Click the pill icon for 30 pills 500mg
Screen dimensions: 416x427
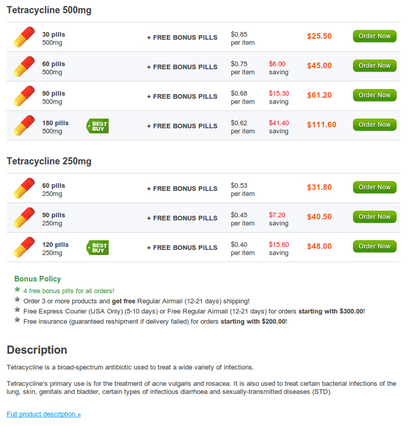point(24,37)
